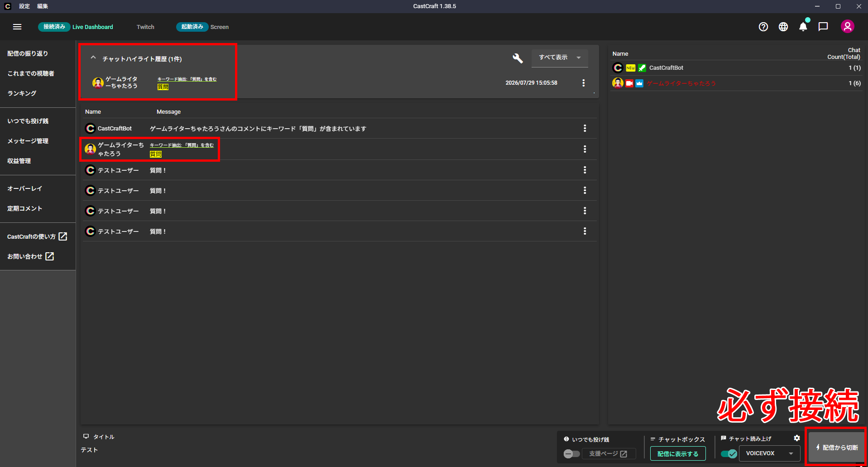Click the 接続済み status badge

[54, 27]
